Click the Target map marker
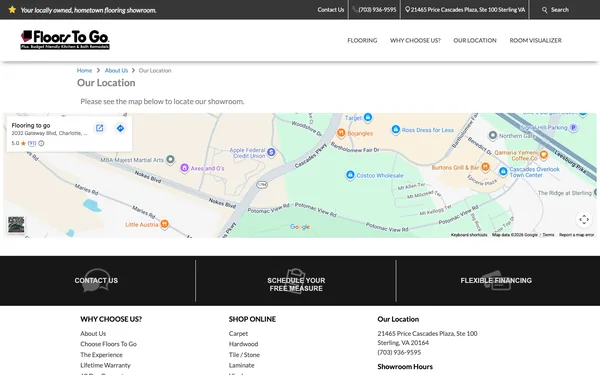 [368, 117]
